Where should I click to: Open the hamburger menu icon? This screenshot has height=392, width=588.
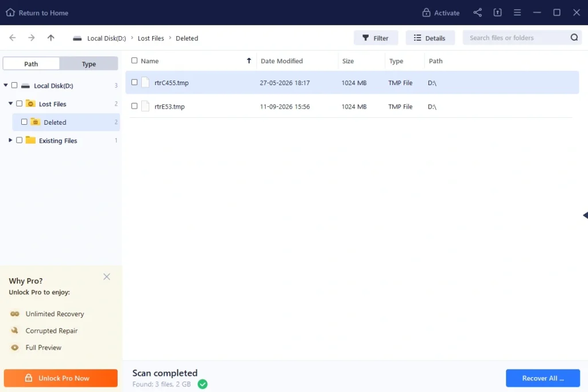(517, 13)
